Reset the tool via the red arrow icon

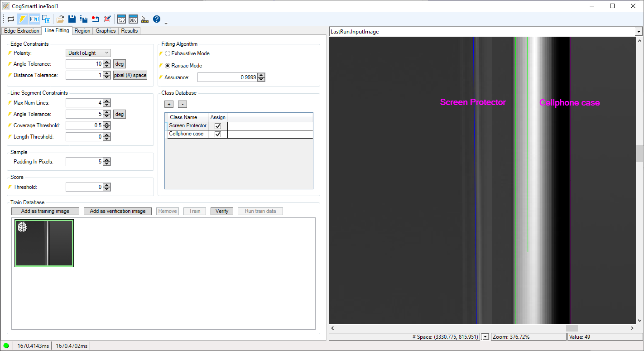click(x=96, y=19)
